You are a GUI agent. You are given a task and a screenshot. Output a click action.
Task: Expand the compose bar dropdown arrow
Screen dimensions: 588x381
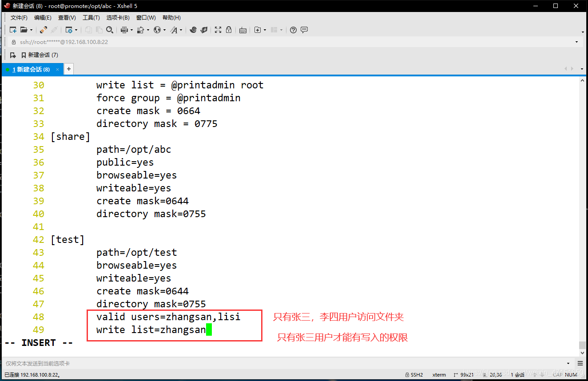(568, 363)
